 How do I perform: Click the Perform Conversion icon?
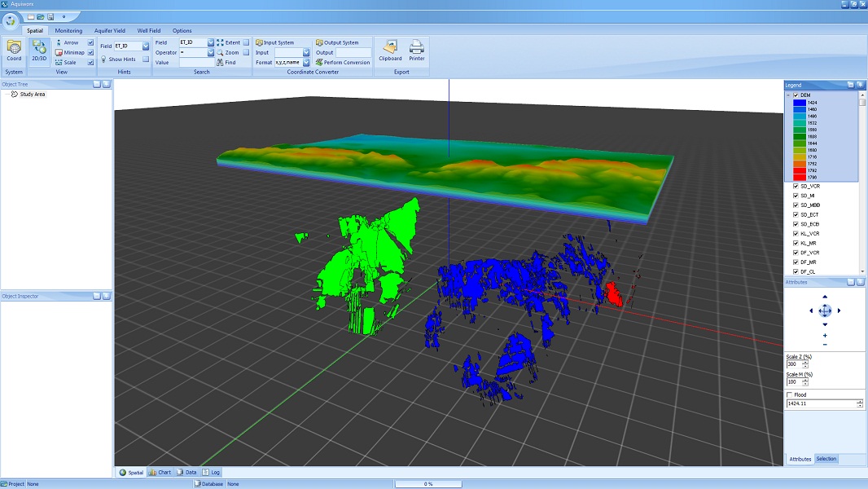coord(319,63)
